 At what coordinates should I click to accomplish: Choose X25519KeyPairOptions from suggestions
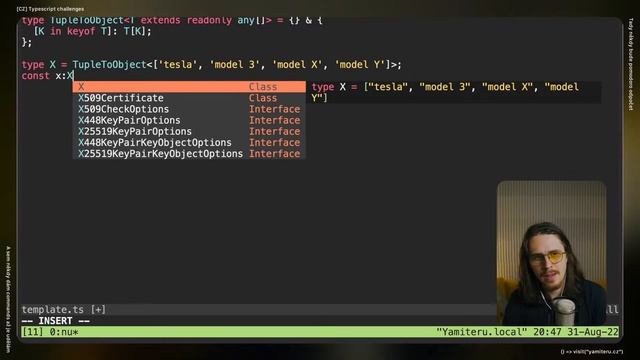pyautogui.click(x=189, y=131)
